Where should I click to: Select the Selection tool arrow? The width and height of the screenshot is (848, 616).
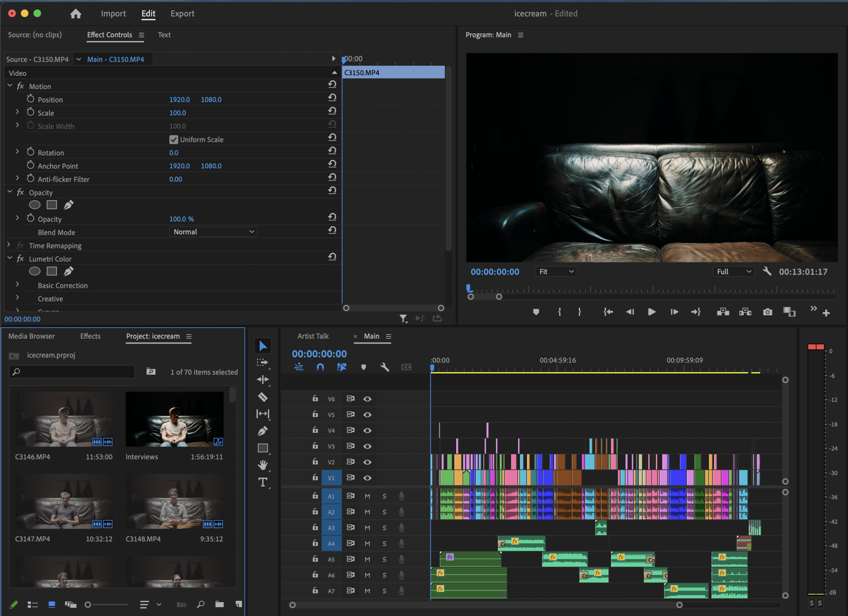pyautogui.click(x=263, y=346)
